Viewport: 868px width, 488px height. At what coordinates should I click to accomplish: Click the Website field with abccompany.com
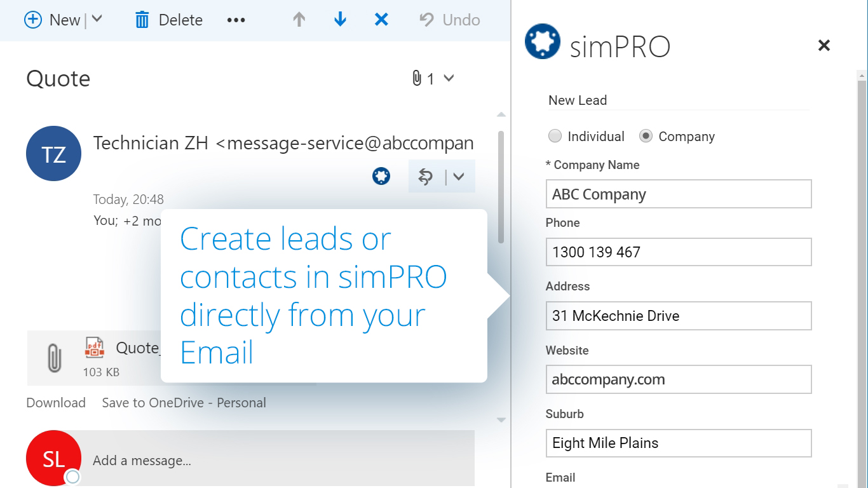679,379
